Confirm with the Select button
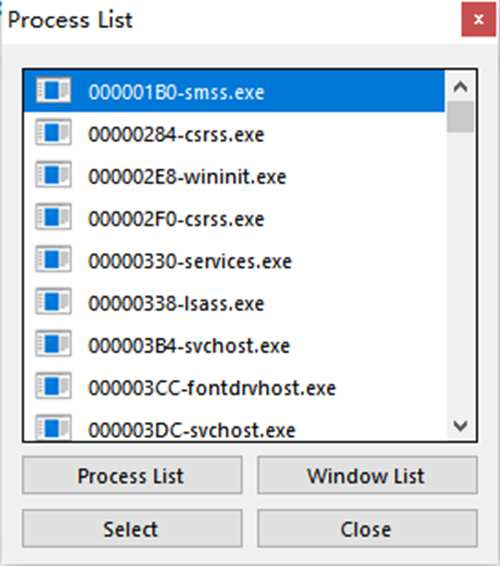500x566 pixels. click(x=132, y=528)
